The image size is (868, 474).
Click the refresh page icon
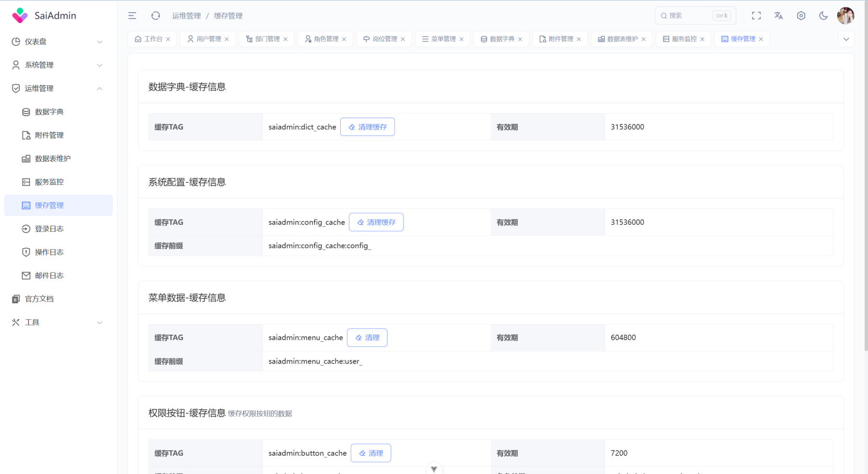pos(155,16)
